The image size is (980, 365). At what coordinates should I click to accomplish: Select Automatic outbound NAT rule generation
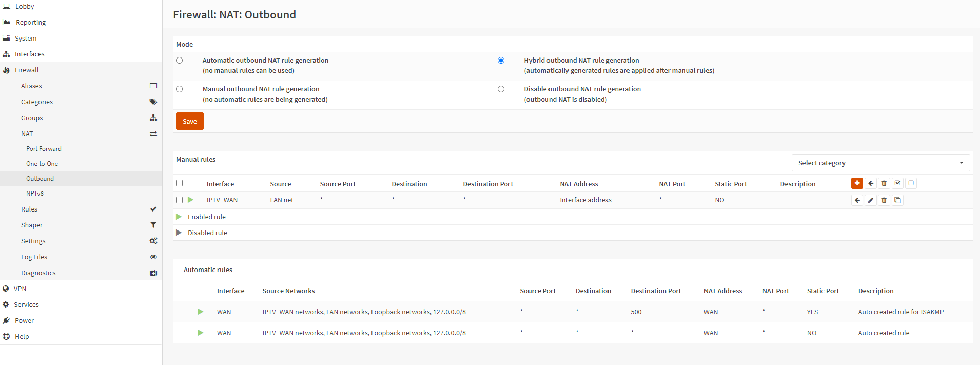pyautogui.click(x=179, y=60)
